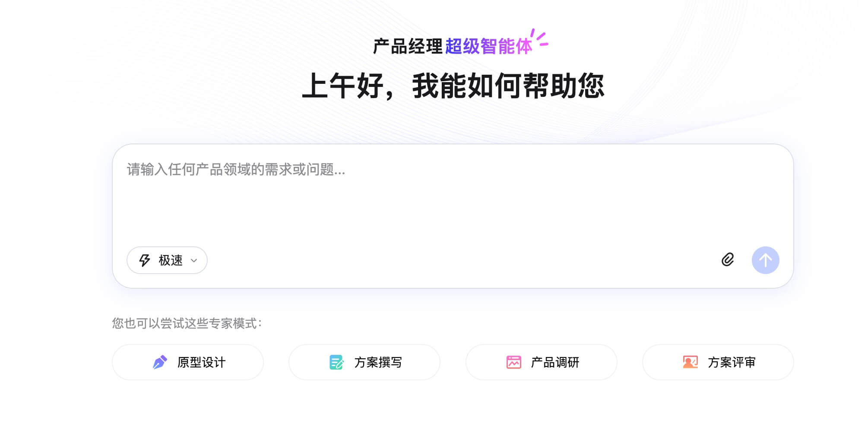This screenshot has height=421, width=868.
Task: Select the 原型设计 expert mode label
Action: 201,362
